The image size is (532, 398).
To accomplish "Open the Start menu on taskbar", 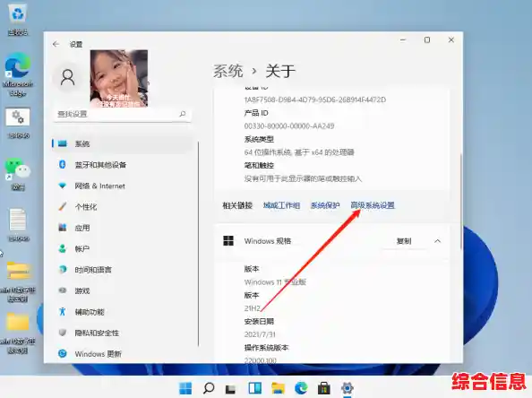I will pyautogui.click(x=185, y=388).
